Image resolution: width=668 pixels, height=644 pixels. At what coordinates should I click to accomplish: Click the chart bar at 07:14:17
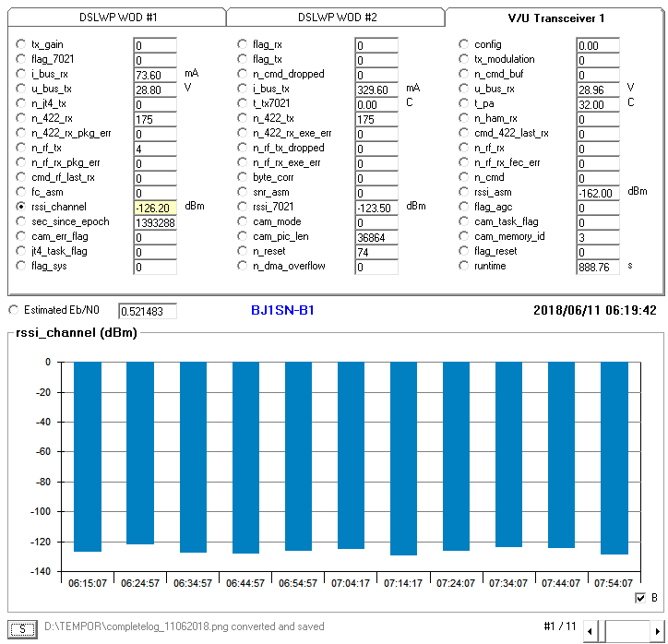coord(403,459)
